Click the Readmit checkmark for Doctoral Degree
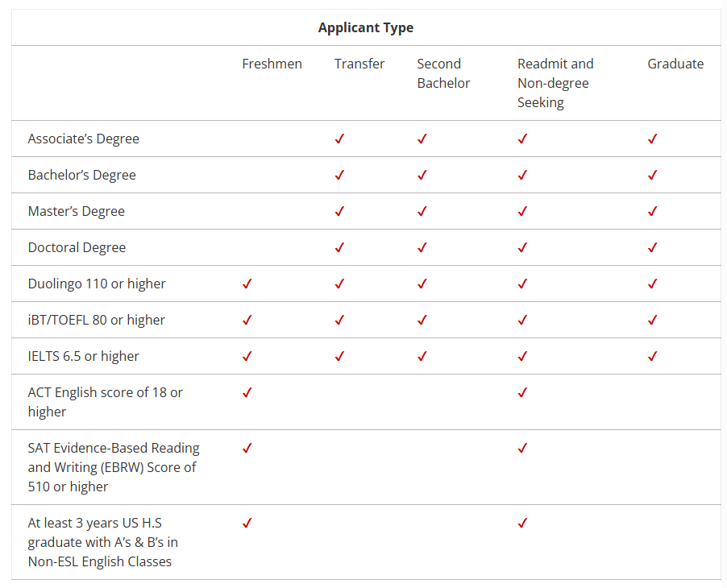The width and height of the screenshot is (727, 588). point(522,247)
